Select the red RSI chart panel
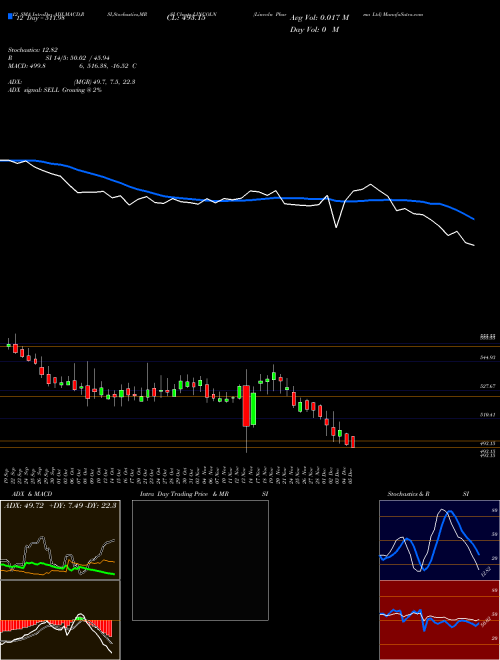Image resolution: width=500 pixels, height=660 pixels. [x=439, y=620]
